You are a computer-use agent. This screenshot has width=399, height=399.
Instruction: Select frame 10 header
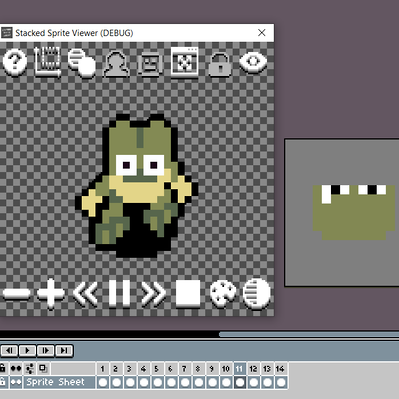pos(226,369)
